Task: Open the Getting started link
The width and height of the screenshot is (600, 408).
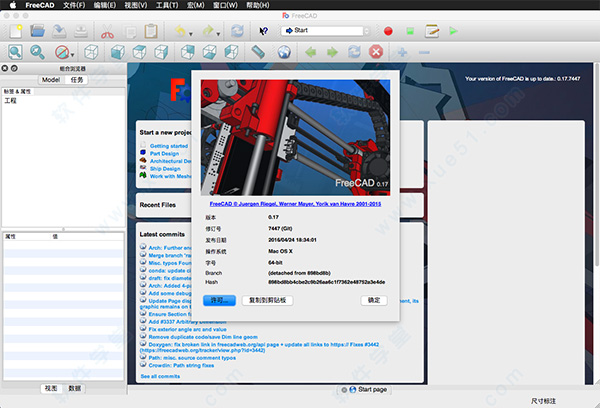Action: (x=169, y=146)
